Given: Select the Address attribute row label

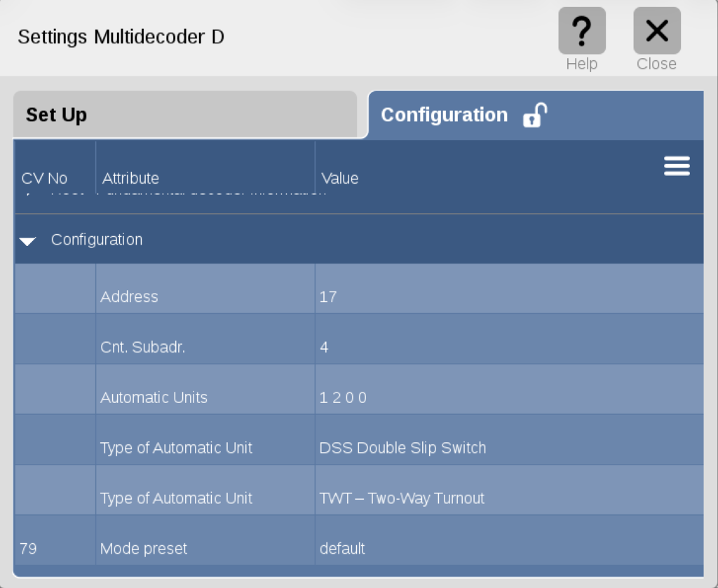Looking at the screenshot, I should 129,296.
